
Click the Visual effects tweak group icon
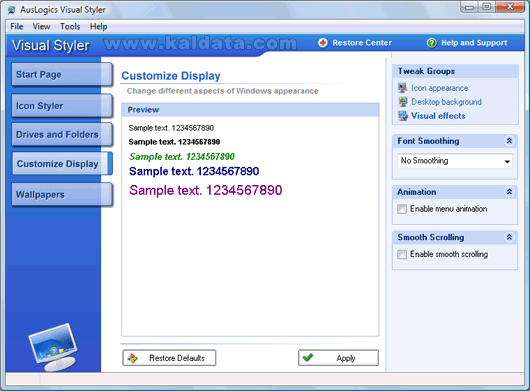[403, 116]
